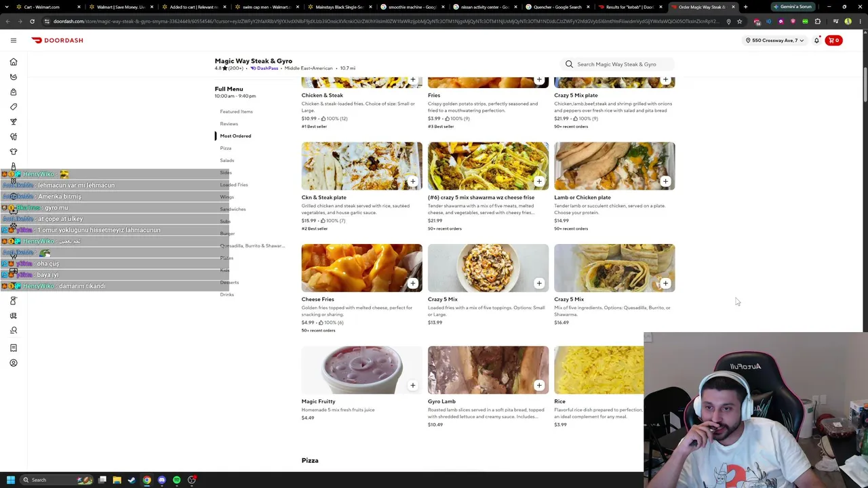Click the Search Magic Way Steak & Gyro field
868x488 pixels.
619,64
